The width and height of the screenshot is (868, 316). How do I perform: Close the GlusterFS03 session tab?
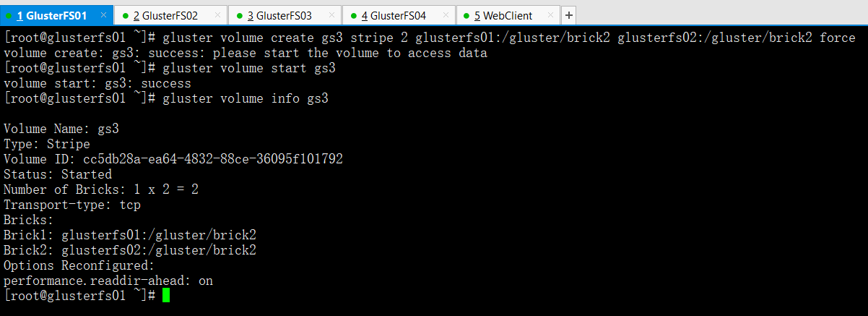point(332,15)
